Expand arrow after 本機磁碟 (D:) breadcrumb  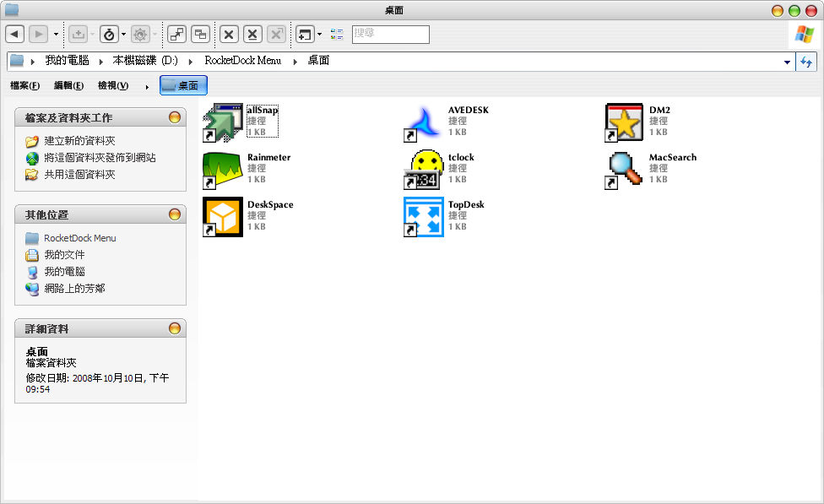point(191,62)
